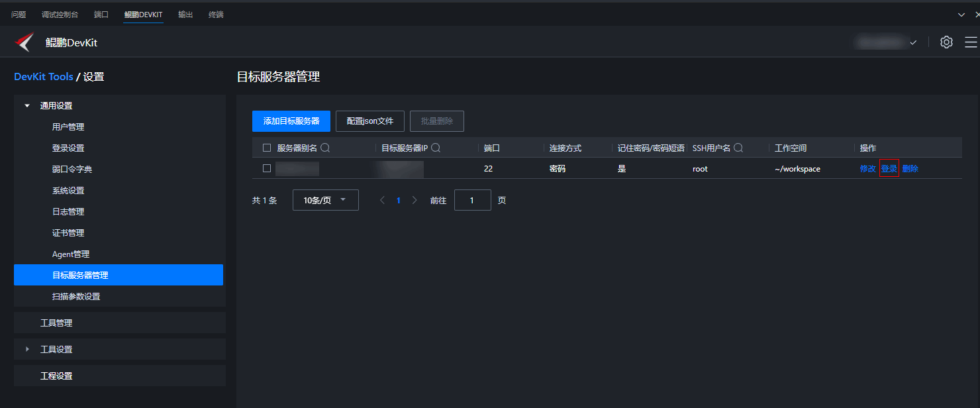Search by server alias magnifier icon
The width and height of the screenshot is (980, 408).
325,148
